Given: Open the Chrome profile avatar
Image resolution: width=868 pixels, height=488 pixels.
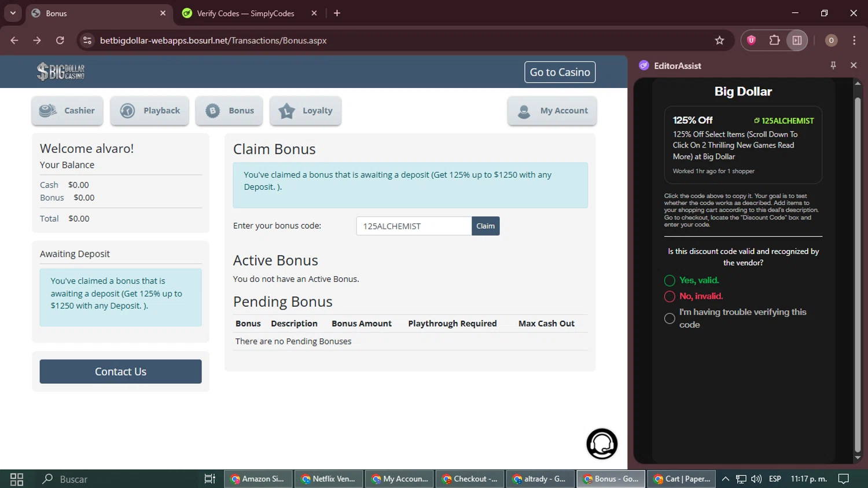Looking at the screenshot, I should tap(831, 41).
